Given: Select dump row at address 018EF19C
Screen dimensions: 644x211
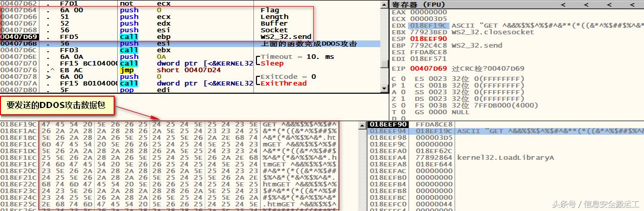Looking at the screenshot, I should point(18,124).
